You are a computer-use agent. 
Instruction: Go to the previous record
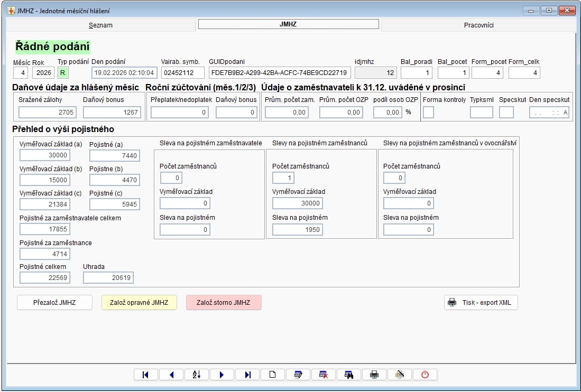pyautogui.click(x=171, y=375)
